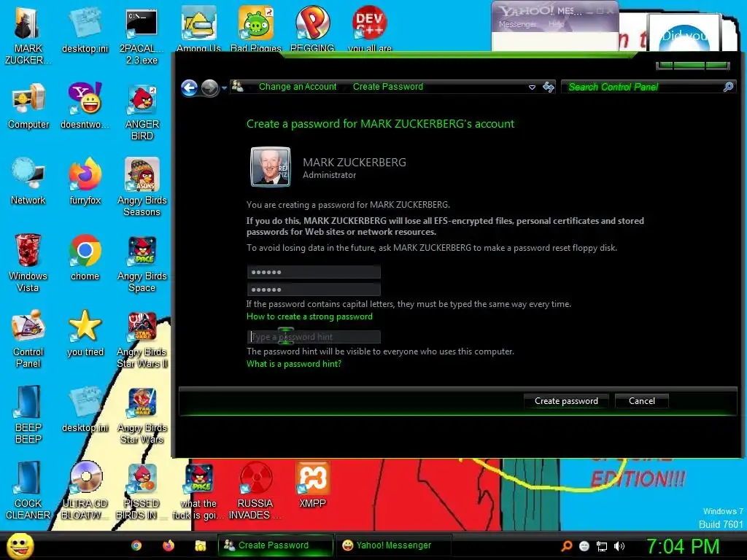
Task: Click the magnifier tray icon
Action: coord(566,546)
